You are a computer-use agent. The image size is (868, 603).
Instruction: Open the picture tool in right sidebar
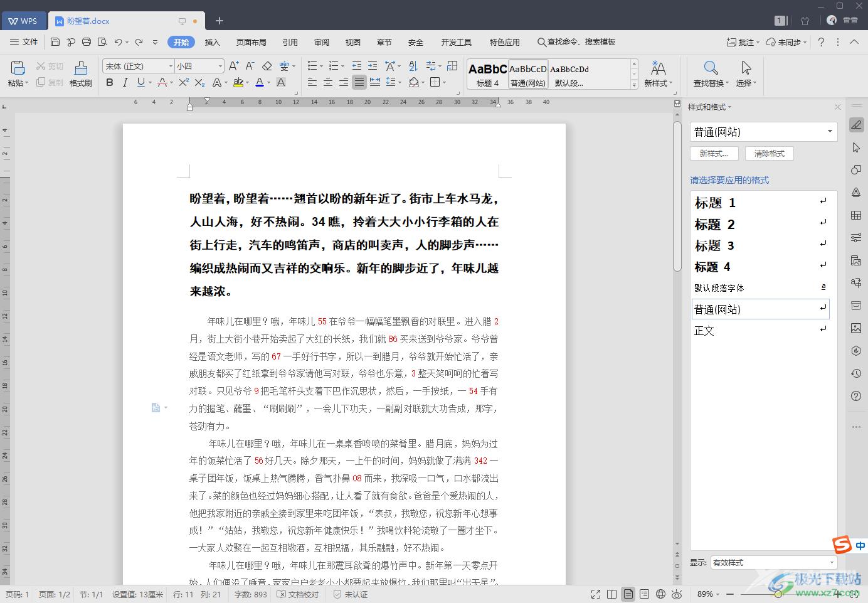[x=856, y=328]
